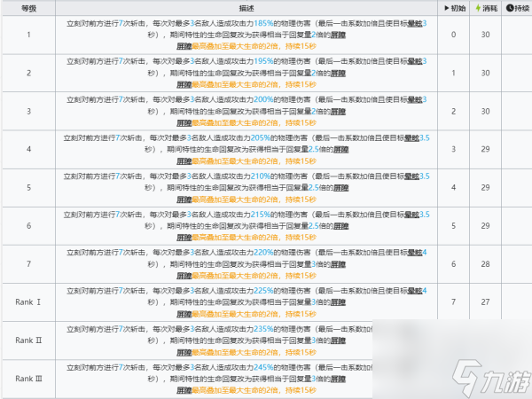Click cost value 29 in level 5 row

click(x=486, y=188)
